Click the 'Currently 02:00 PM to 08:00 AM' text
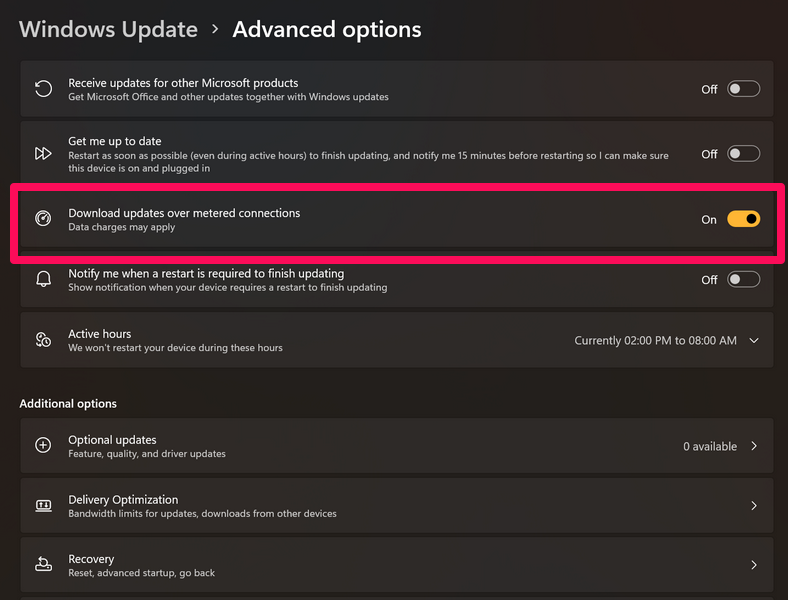The width and height of the screenshot is (788, 600). (655, 341)
